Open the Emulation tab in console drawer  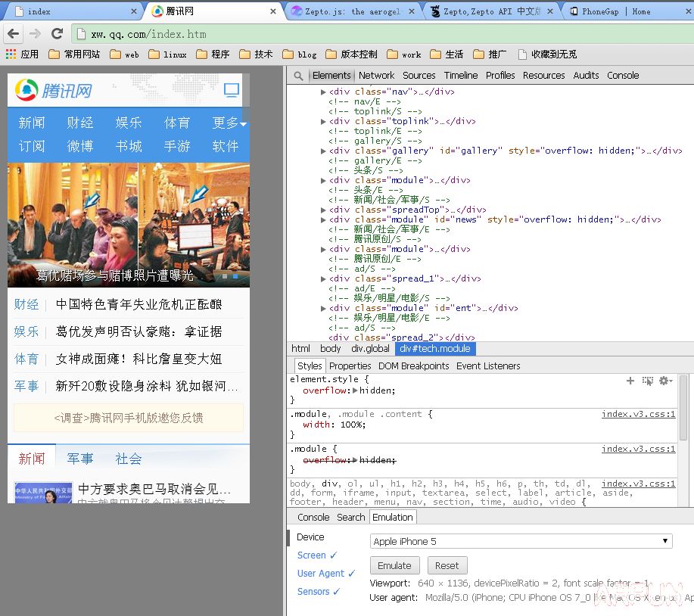point(392,517)
